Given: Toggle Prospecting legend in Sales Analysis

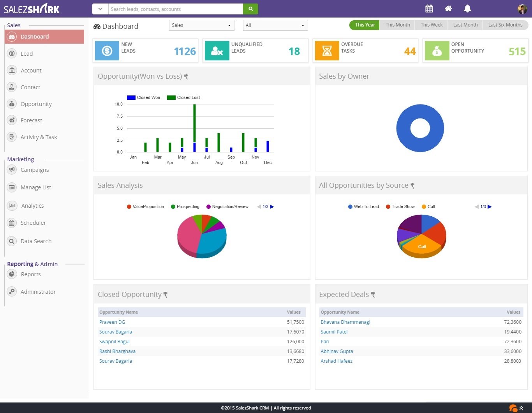Looking at the screenshot, I should click(185, 206).
